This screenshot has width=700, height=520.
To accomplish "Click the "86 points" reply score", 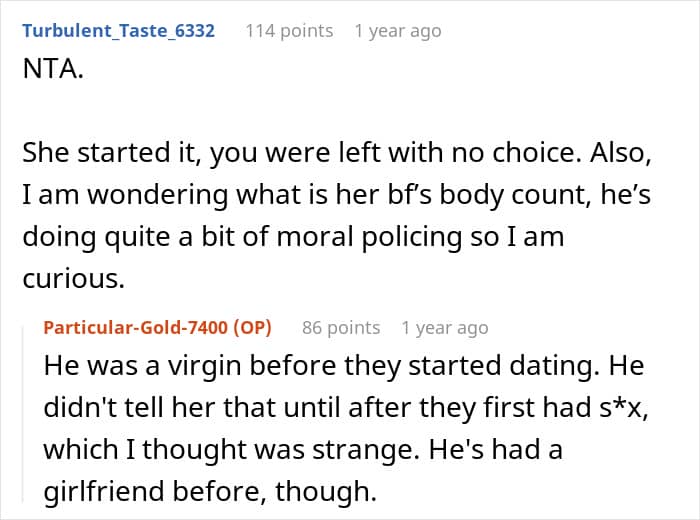I will click(x=343, y=327).
